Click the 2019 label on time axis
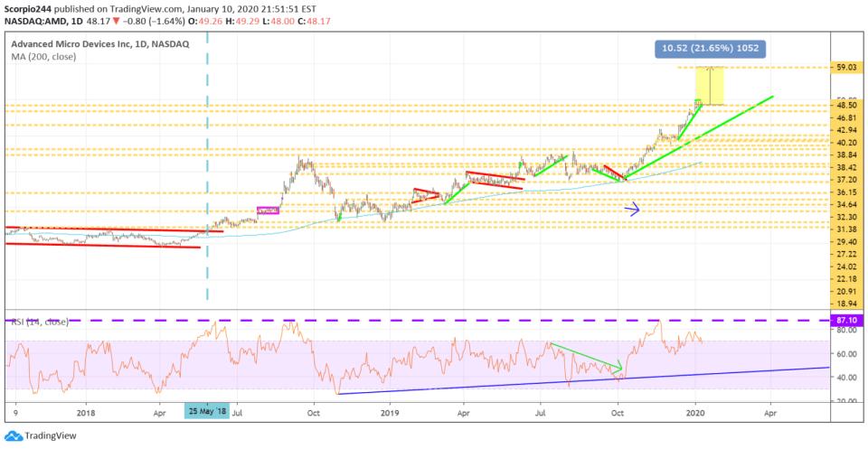 (391, 412)
